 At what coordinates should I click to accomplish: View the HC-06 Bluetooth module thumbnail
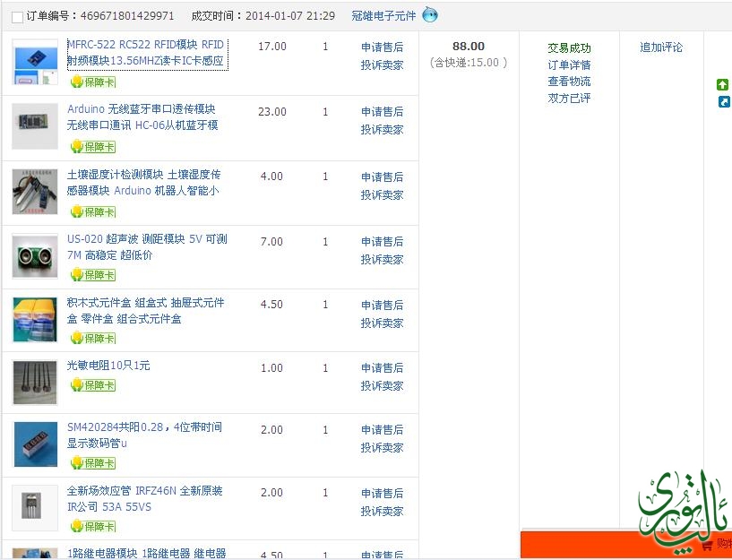coord(35,126)
